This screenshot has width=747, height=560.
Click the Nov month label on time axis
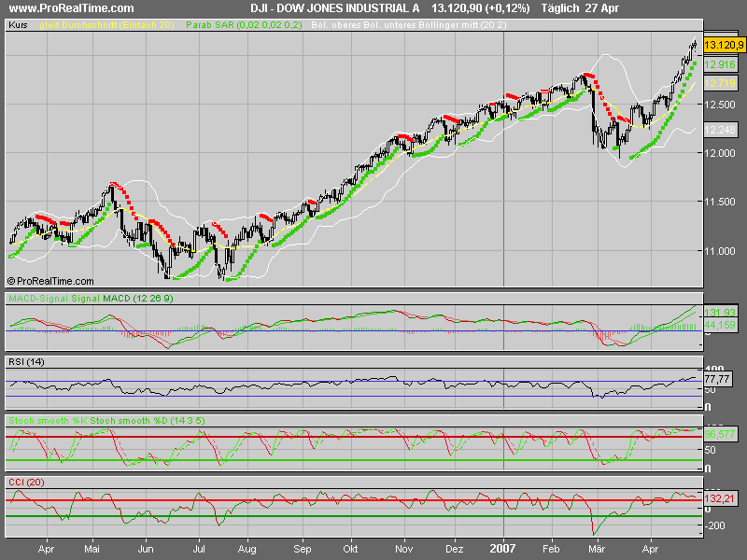pos(404,549)
